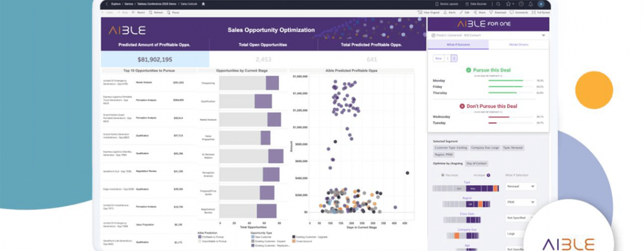The image size is (644, 251).
Task: Click the Company Size: Large segment tag
Action: click(x=484, y=148)
